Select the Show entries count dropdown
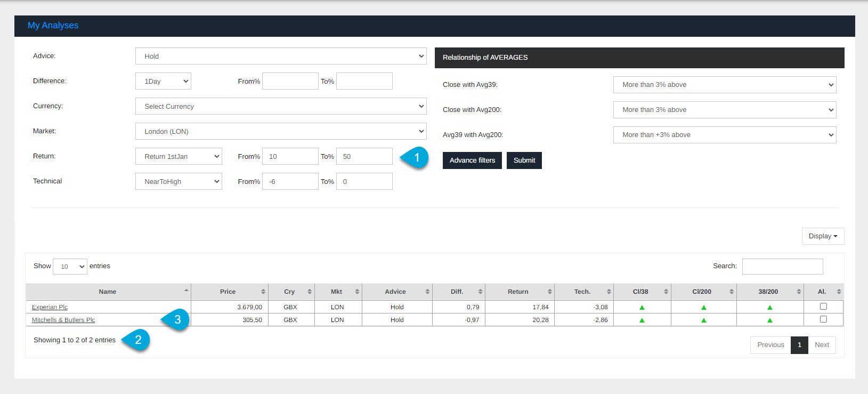 pos(70,267)
